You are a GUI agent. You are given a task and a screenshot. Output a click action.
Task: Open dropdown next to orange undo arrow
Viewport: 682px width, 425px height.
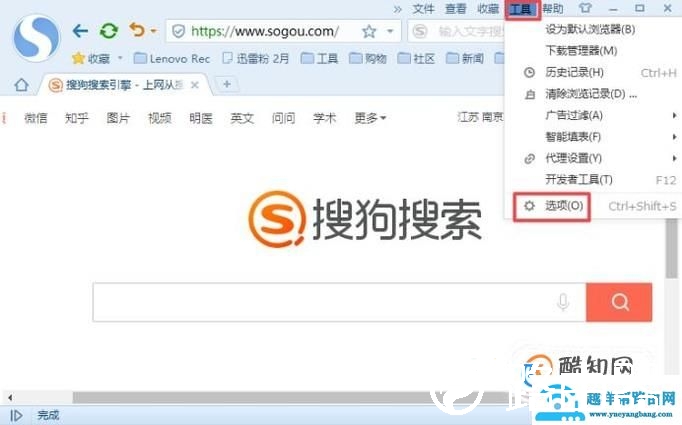pyautogui.click(x=154, y=31)
